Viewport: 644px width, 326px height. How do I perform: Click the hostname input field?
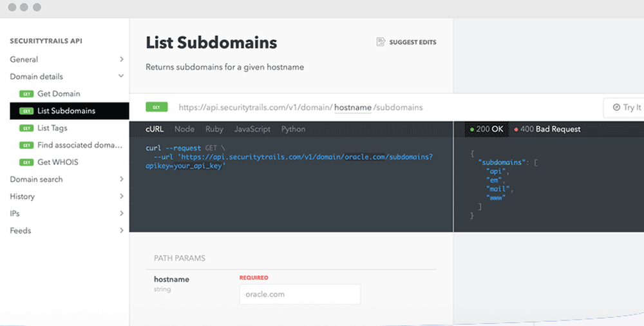(x=299, y=294)
